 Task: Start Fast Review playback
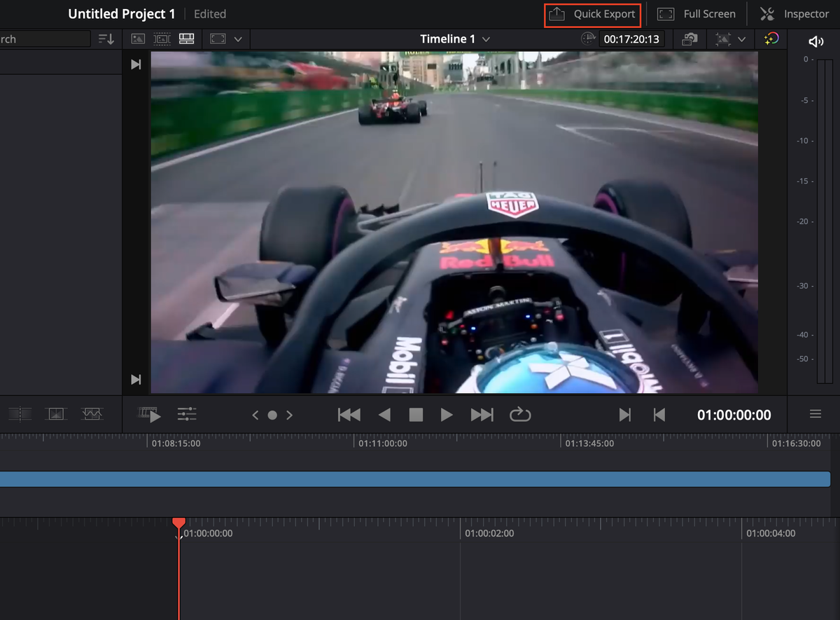tap(150, 415)
